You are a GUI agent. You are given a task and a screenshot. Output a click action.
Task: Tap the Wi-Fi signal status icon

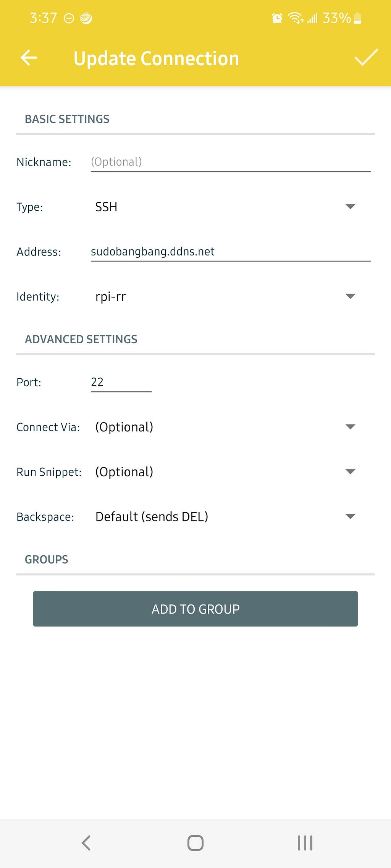pos(296,18)
